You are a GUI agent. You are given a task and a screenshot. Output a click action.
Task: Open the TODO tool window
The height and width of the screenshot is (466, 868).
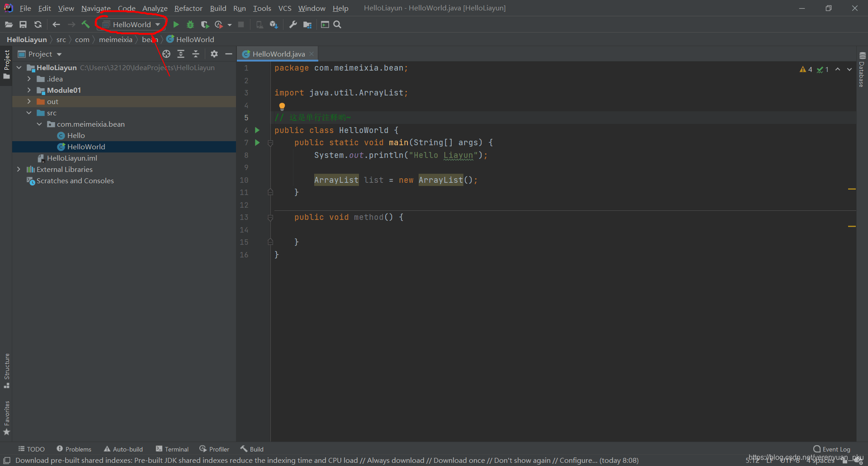pyautogui.click(x=31, y=449)
